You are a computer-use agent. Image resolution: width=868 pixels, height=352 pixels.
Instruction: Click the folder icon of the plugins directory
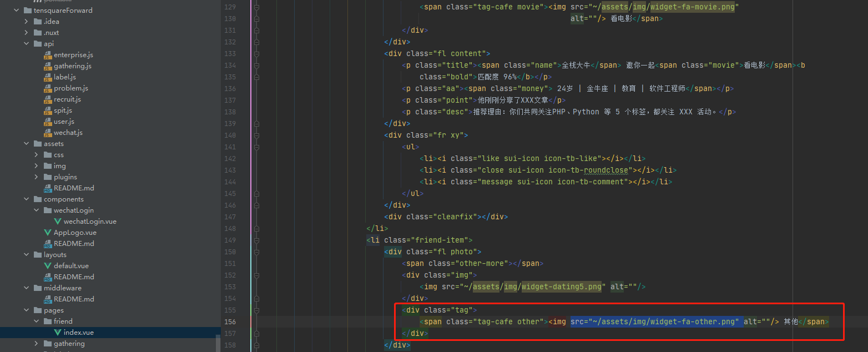click(x=48, y=177)
